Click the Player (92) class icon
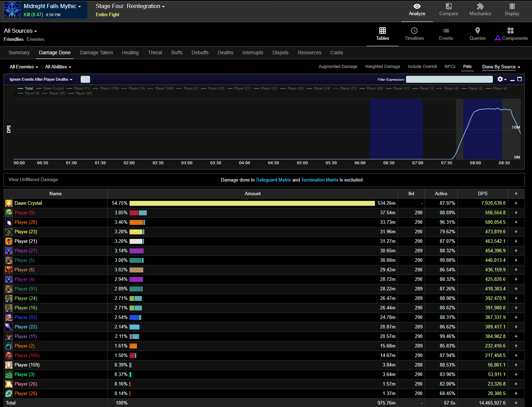Screen dimensions: 532x407 coord(9,317)
